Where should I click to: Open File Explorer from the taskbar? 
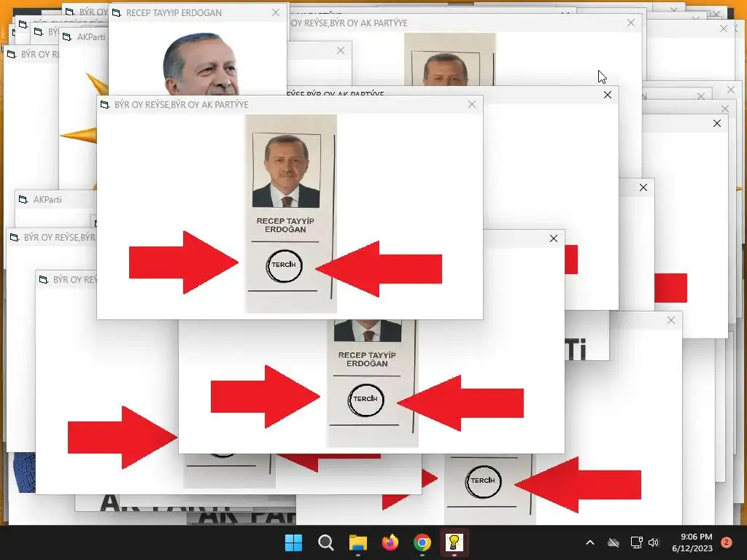(357, 542)
